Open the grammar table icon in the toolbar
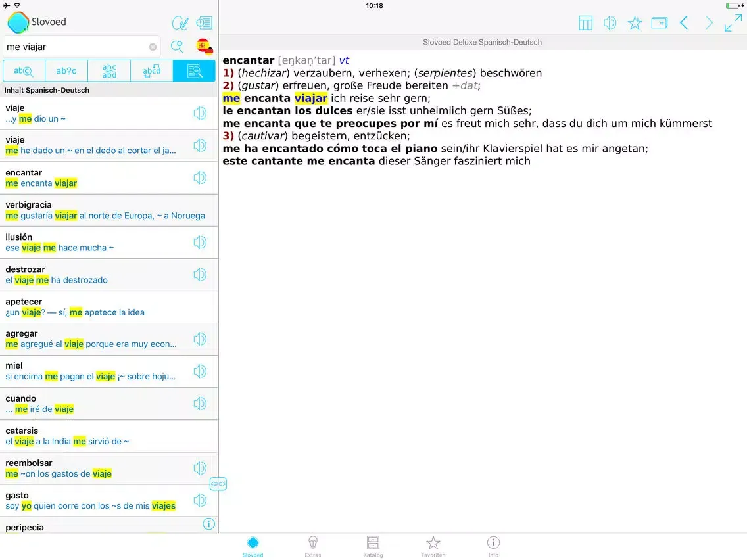The width and height of the screenshot is (747, 560). (585, 23)
